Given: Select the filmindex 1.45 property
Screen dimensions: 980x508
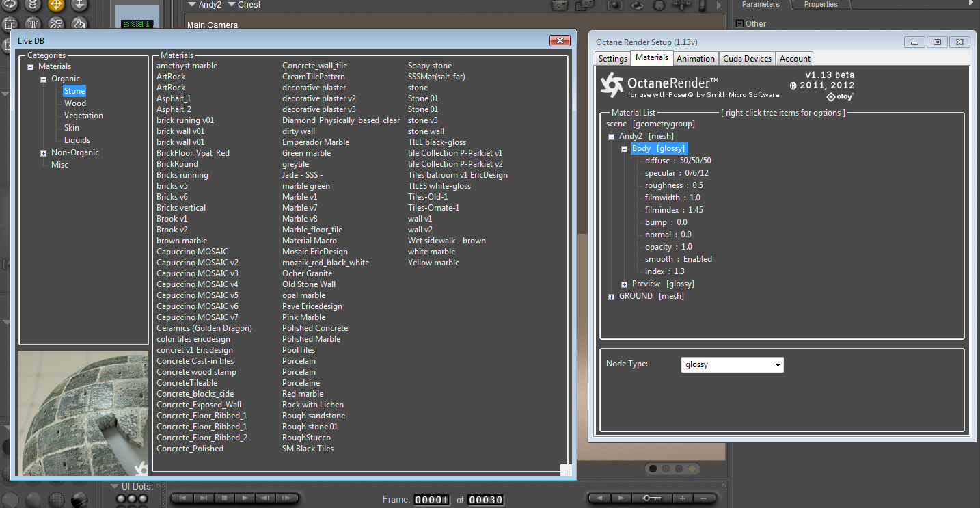Looking at the screenshot, I should click(674, 211).
